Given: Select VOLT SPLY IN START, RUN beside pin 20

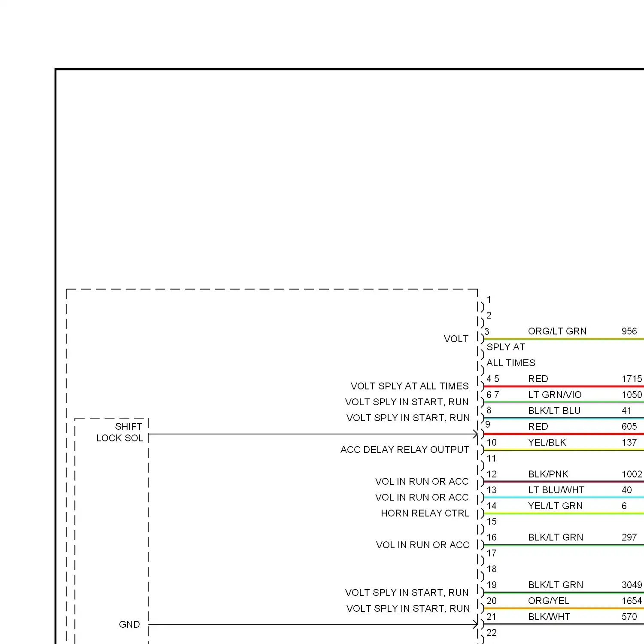Looking at the screenshot, I should pos(408,608).
